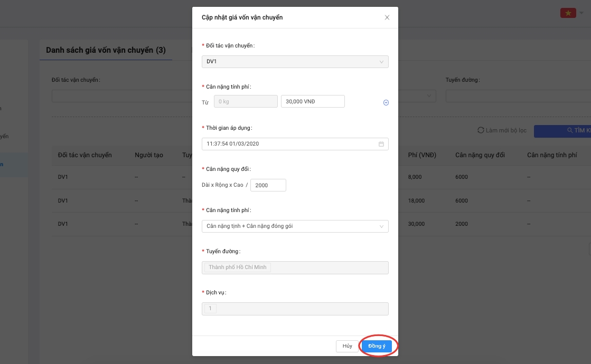Image resolution: width=591 pixels, height=364 pixels.
Task: Open language dropdown arrow beside the flag
Action: (581, 13)
